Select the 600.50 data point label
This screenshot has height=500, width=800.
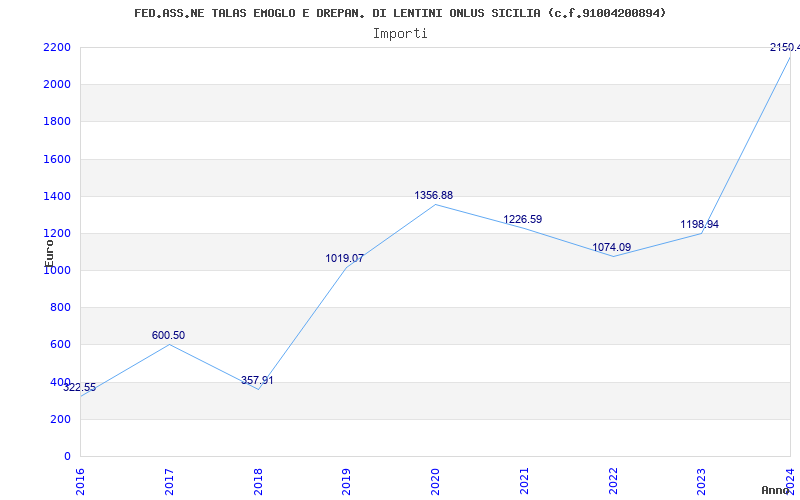point(168,335)
